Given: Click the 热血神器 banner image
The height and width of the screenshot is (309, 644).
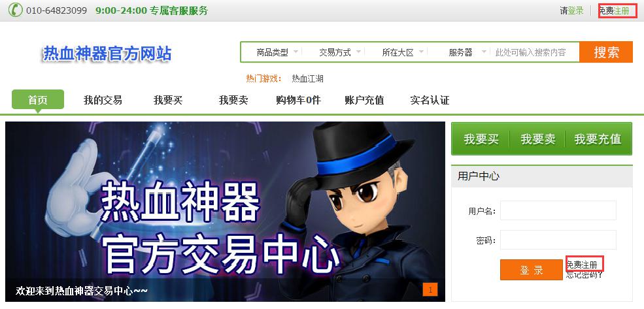Looking at the screenshot, I should tap(225, 211).
